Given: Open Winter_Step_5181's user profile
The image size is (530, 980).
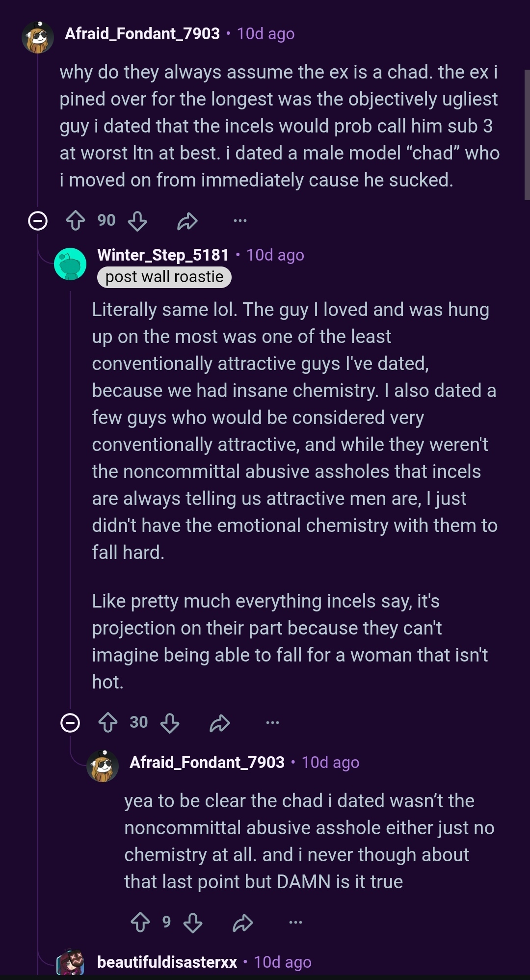Looking at the screenshot, I should click(x=163, y=255).
